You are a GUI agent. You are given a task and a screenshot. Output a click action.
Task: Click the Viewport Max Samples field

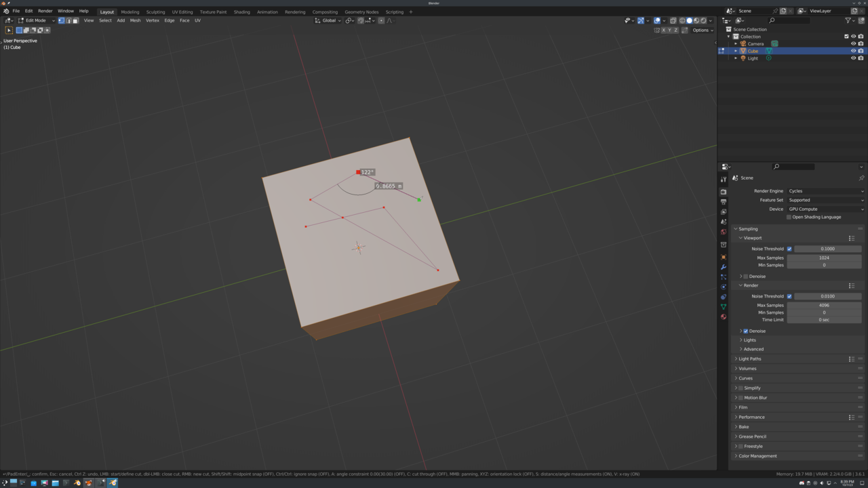coord(824,258)
